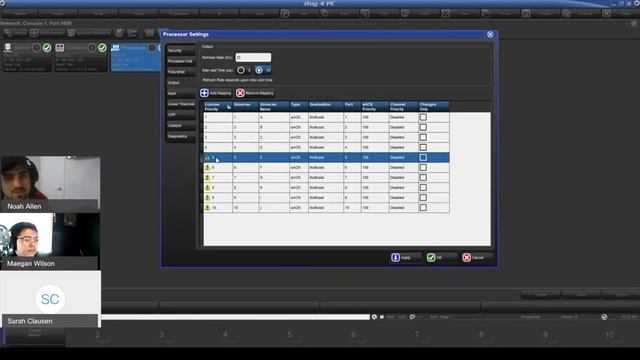This screenshot has width=640, height=360.
Task: Click the red X Cancel icon
Action: [x=467, y=258]
